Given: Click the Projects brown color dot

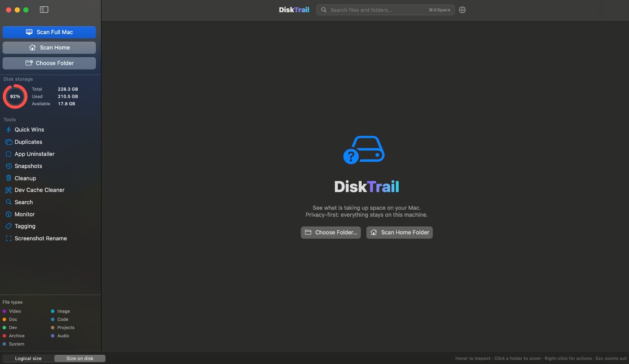Looking at the screenshot, I should pos(53,327).
